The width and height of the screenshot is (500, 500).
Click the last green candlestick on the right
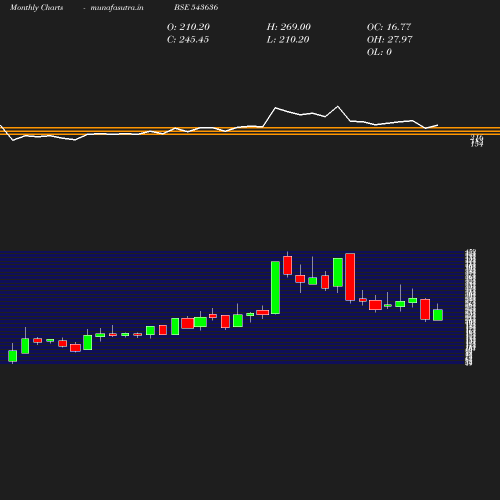pos(438,315)
